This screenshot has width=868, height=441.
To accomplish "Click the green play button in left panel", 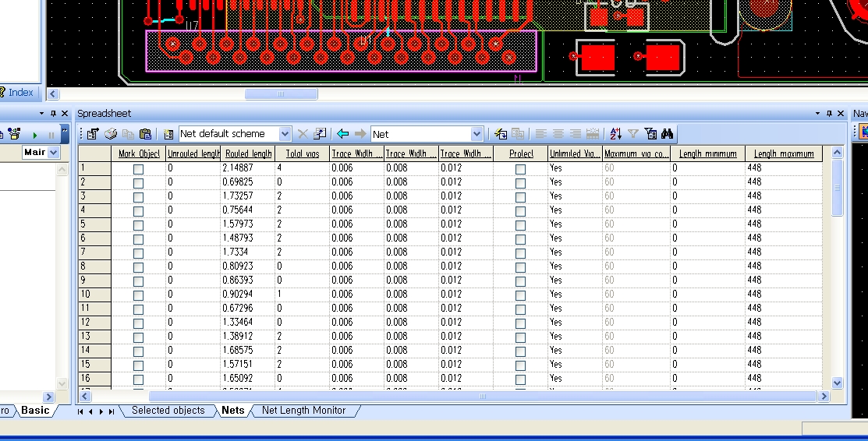I will tap(35, 135).
